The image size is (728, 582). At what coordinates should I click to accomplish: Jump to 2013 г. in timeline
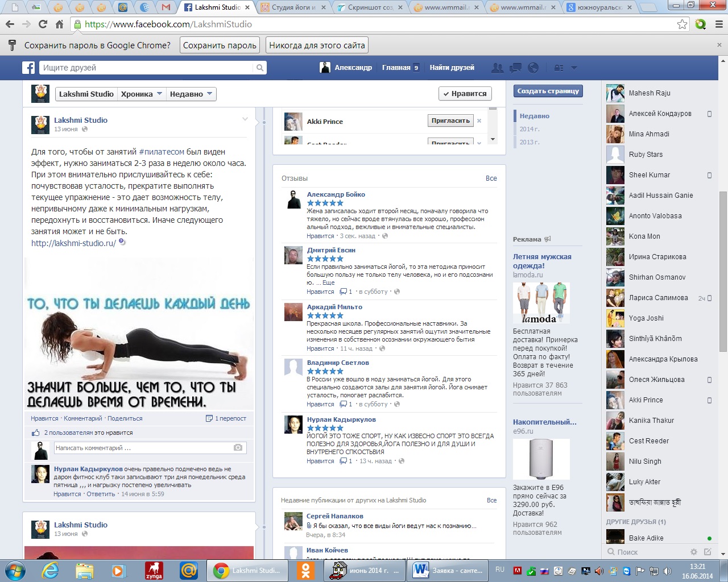pos(529,142)
